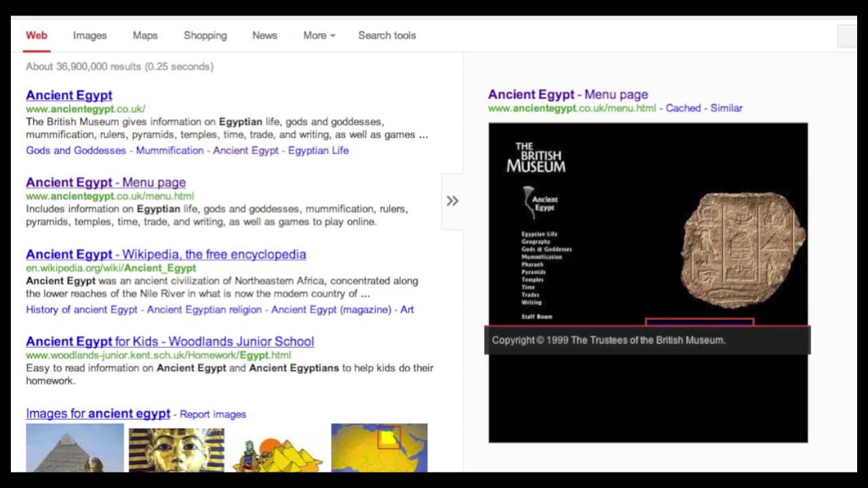Open Ancient Egyptian religion sitelink
Viewport: 868px width, 488px height.
click(x=204, y=310)
